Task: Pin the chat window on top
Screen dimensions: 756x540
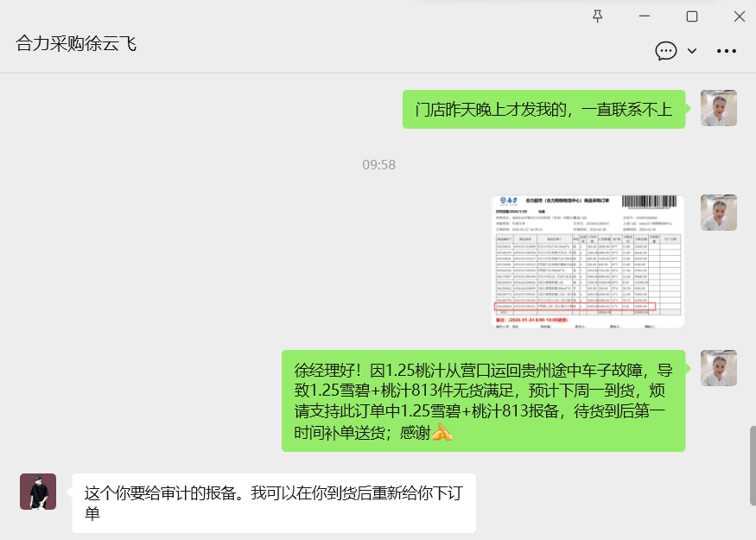Action: pos(597,16)
